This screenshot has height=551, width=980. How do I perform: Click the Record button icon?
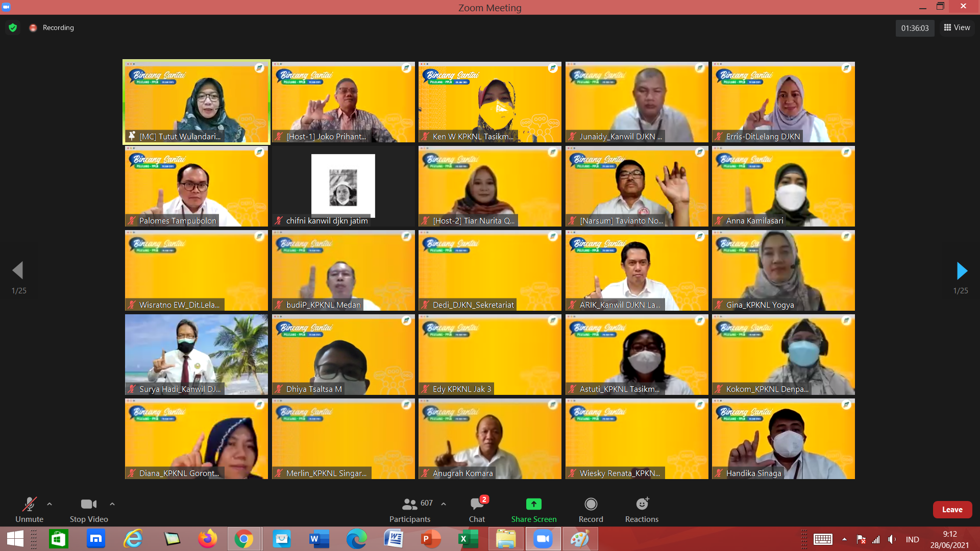pyautogui.click(x=591, y=504)
